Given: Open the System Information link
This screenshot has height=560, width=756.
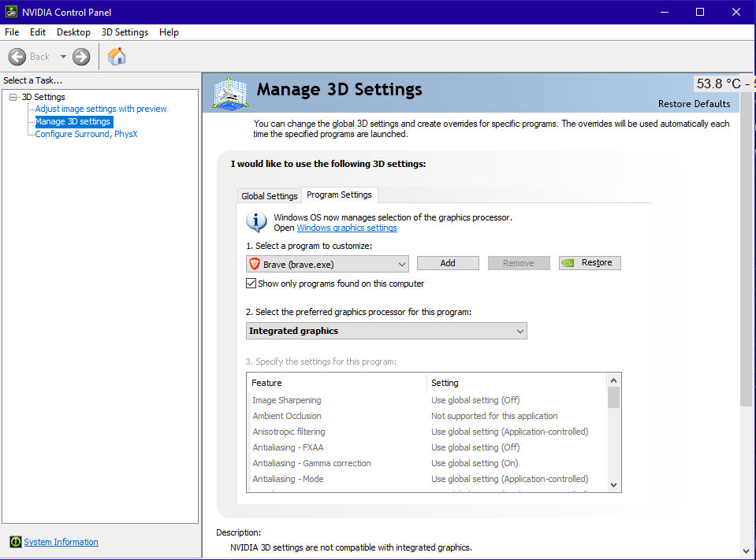Looking at the screenshot, I should (x=61, y=542).
